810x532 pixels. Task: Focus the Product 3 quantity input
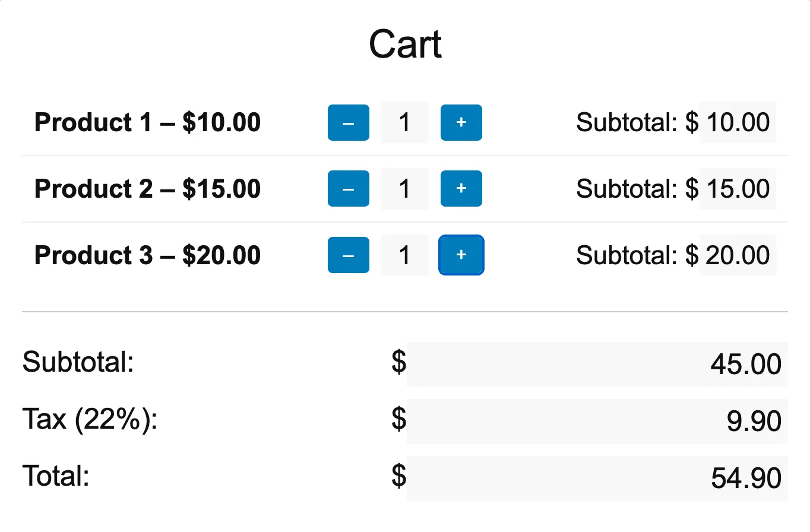click(405, 255)
